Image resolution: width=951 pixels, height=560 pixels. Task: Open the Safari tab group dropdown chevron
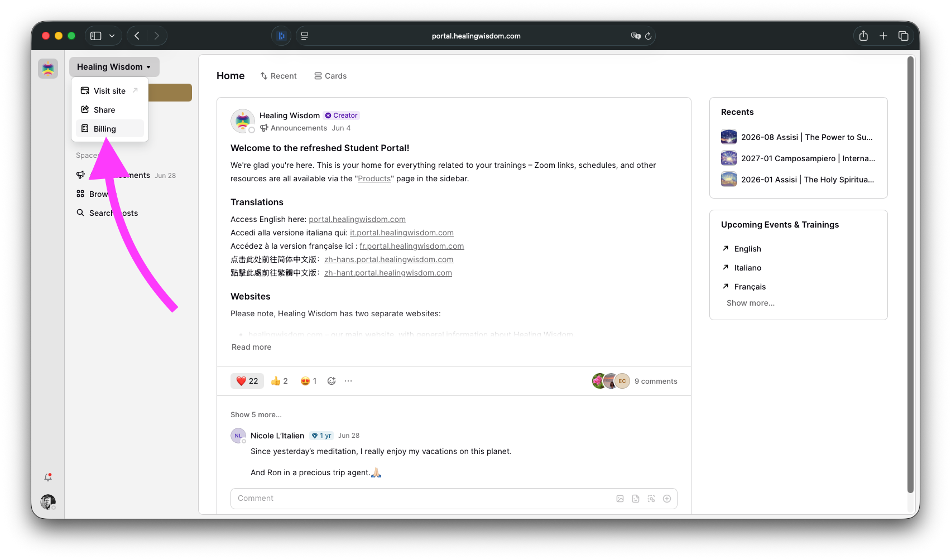coord(112,36)
